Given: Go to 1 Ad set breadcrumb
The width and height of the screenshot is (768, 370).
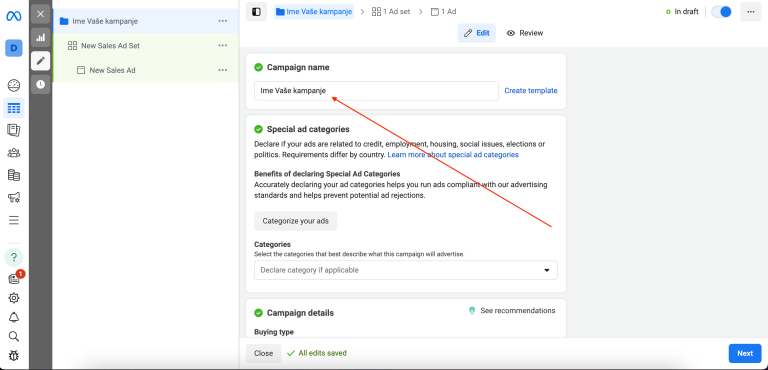Looking at the screenshot, I should click(x=391, y=12).
